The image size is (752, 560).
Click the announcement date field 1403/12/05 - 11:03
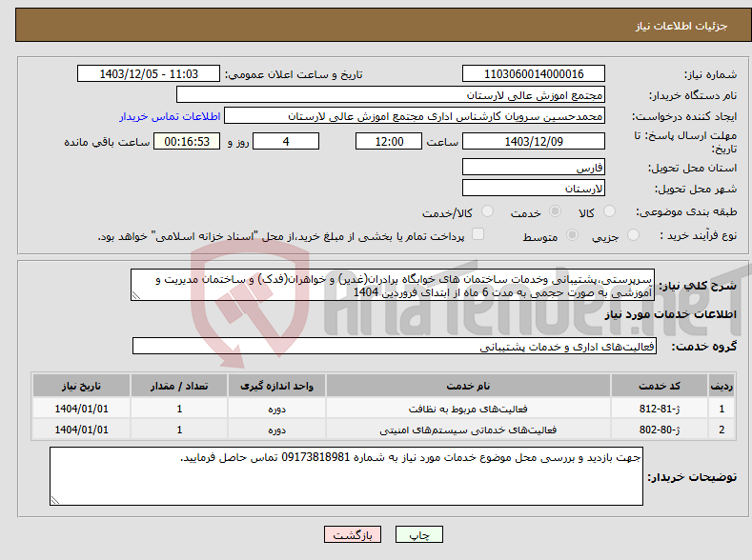148,73
